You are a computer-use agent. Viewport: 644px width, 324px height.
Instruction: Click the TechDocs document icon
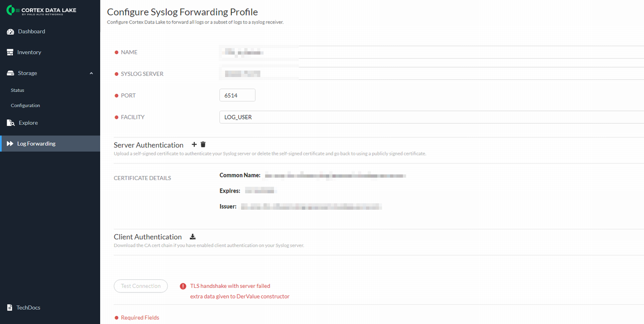10,307
